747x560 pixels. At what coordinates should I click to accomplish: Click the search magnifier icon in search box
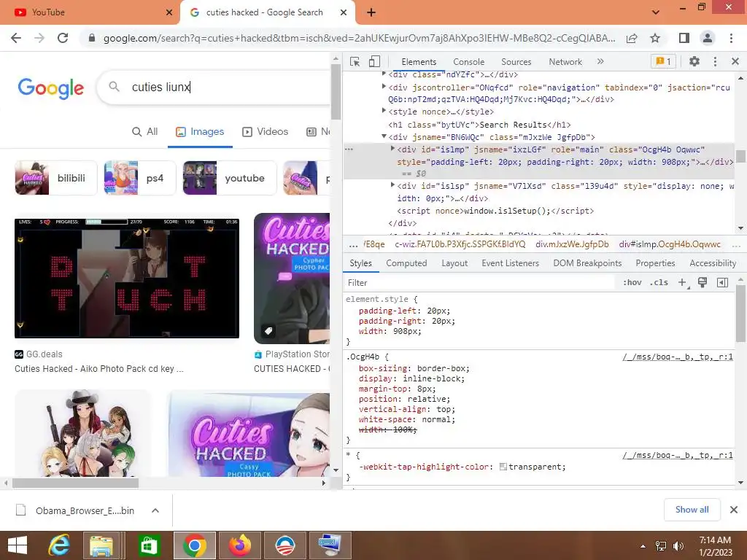click(x=114, y=87)
